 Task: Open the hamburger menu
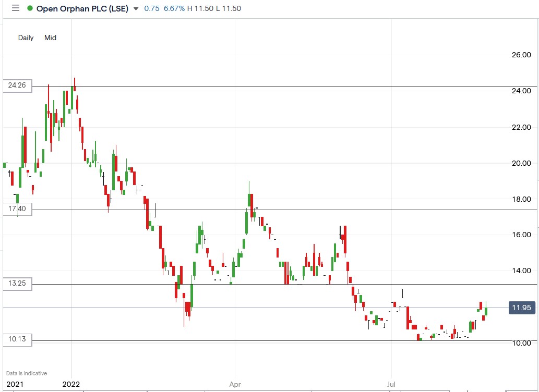[15, 8]
